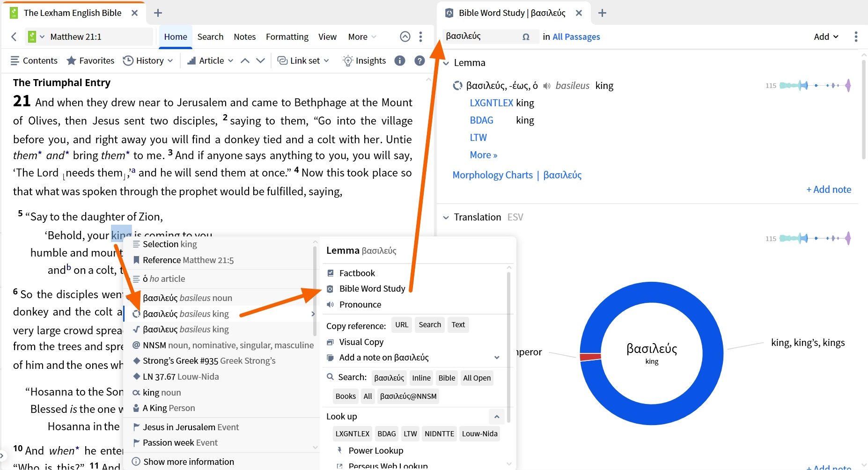
Task: Click the More » link
Action: [483, 155]
